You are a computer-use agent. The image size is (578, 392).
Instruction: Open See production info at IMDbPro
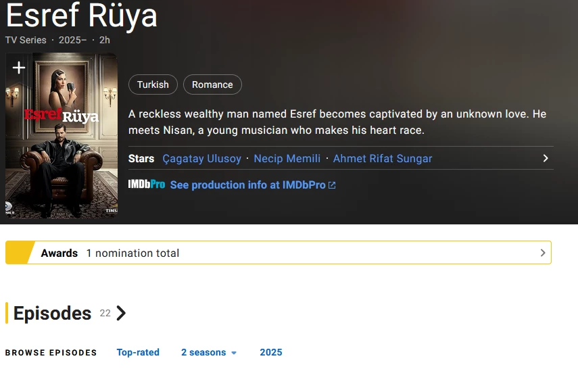click(247, 185)
